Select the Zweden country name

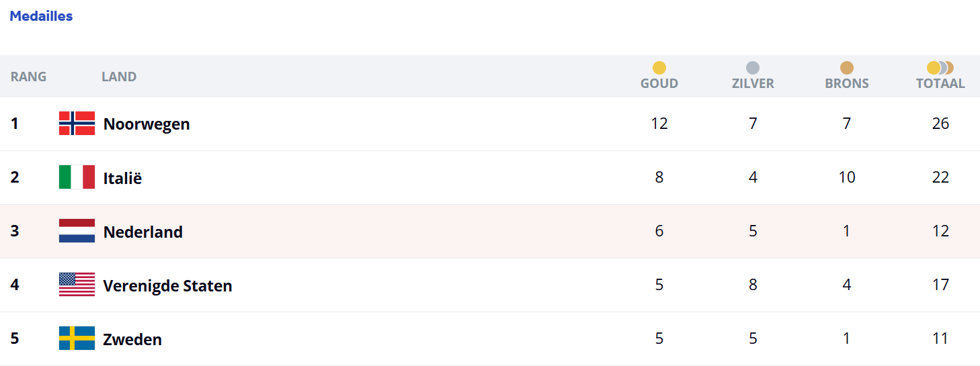132,339
